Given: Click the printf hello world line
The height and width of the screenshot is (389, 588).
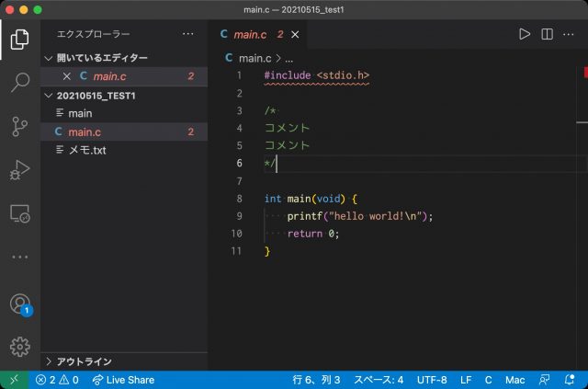Looking at the screenshot, I should (x=360, y=216).
